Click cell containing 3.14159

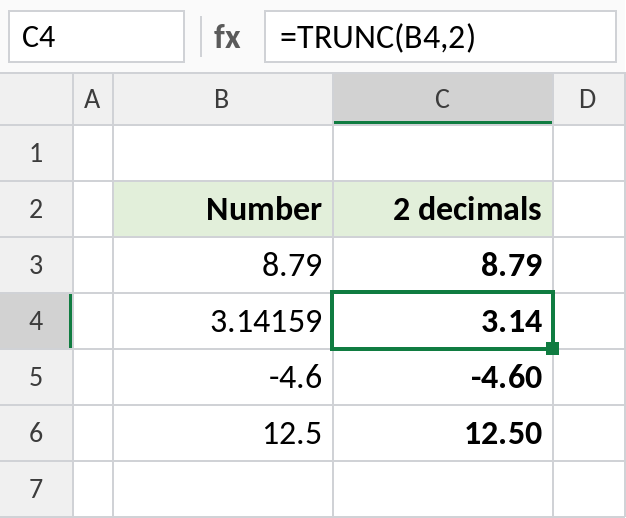223,321
